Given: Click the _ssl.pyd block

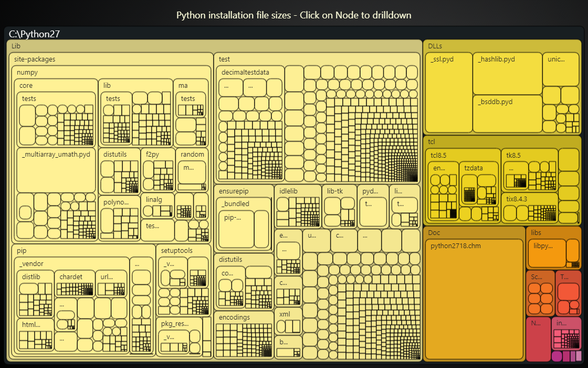Looking at the screenshot, I should click(449, 93).
